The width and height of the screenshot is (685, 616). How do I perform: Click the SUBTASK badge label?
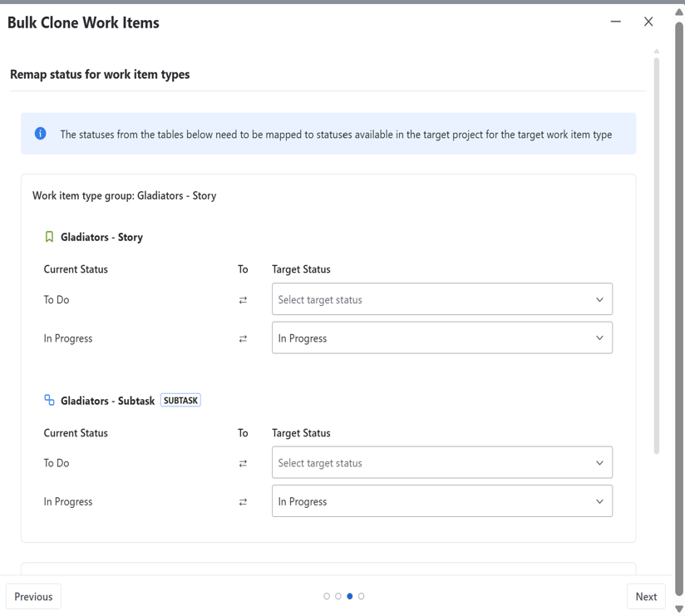click(x=180, y=401)
